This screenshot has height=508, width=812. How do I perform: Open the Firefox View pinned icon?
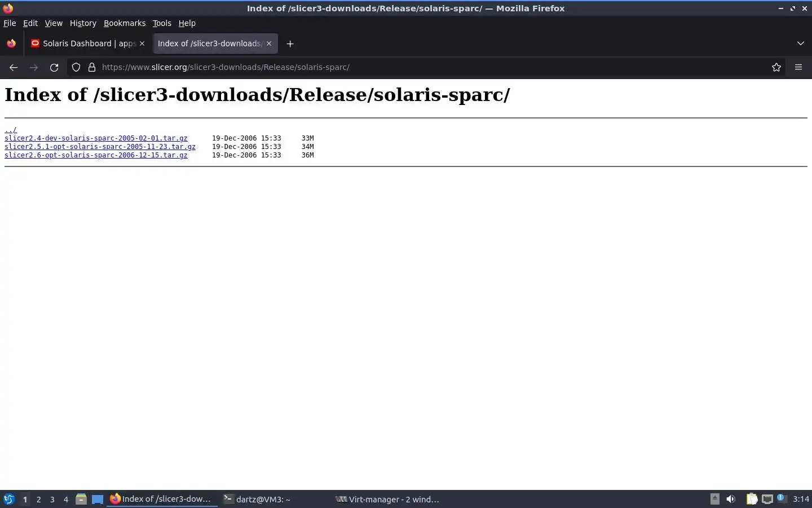(11, 43)
